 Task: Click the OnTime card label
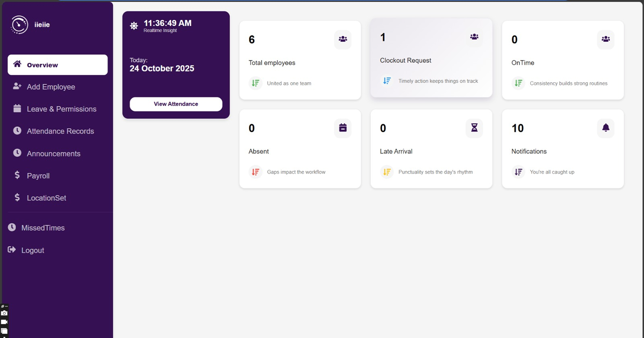[523, 63]
